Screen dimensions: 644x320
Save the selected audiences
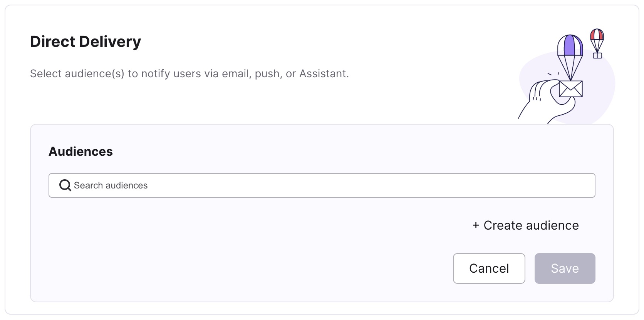tap(565, 268)
